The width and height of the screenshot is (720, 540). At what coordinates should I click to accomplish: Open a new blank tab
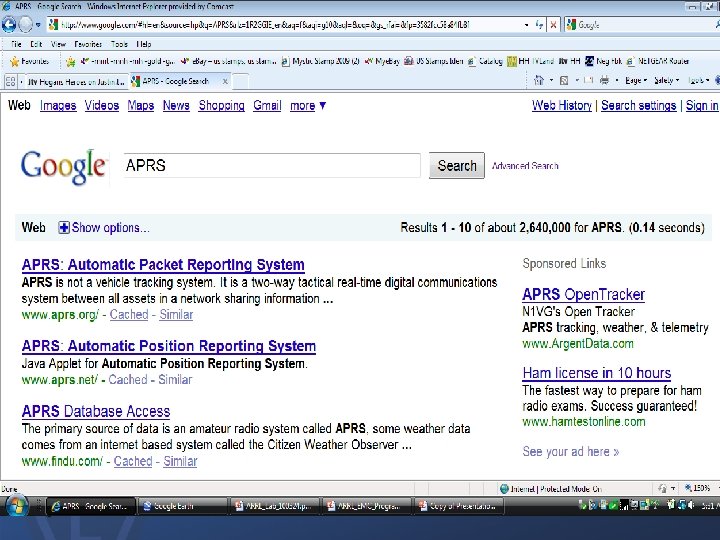[x=241, y=82]
